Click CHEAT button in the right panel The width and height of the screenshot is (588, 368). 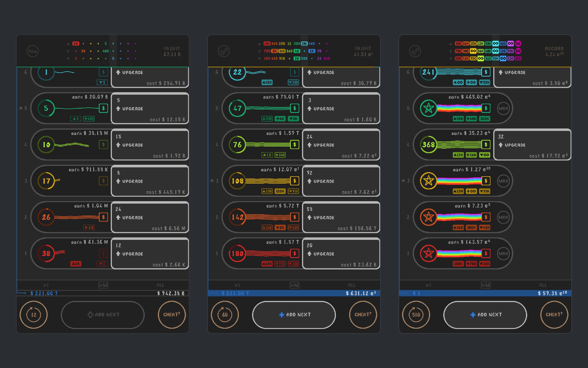pos(554,315)
